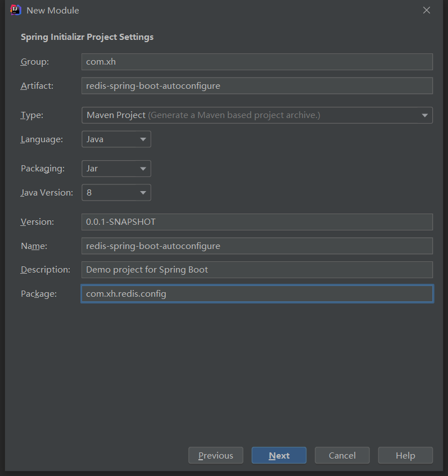Viewport: 448px width, 476px height.
Task: Go back with the Previous button
Action: point(216,455)
